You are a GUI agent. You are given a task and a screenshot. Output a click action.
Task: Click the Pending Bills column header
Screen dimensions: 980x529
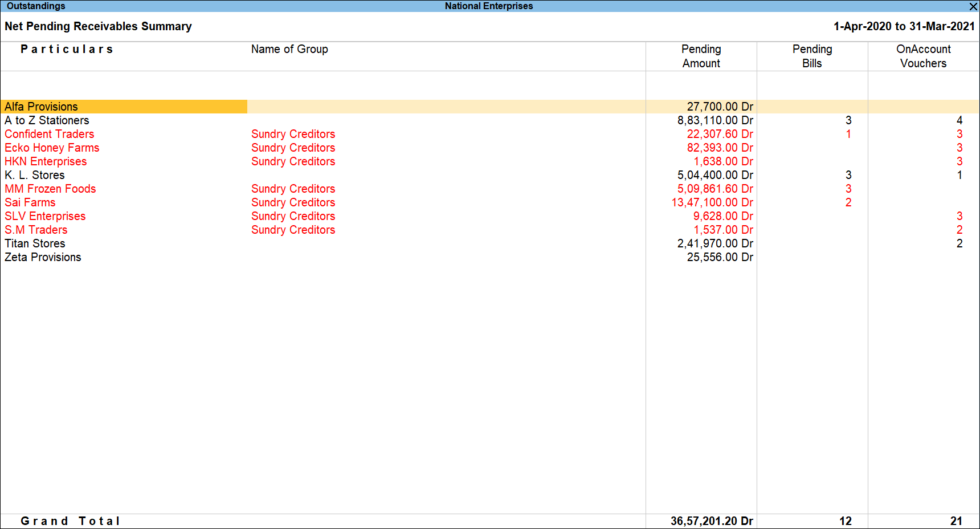click(812, 56)
